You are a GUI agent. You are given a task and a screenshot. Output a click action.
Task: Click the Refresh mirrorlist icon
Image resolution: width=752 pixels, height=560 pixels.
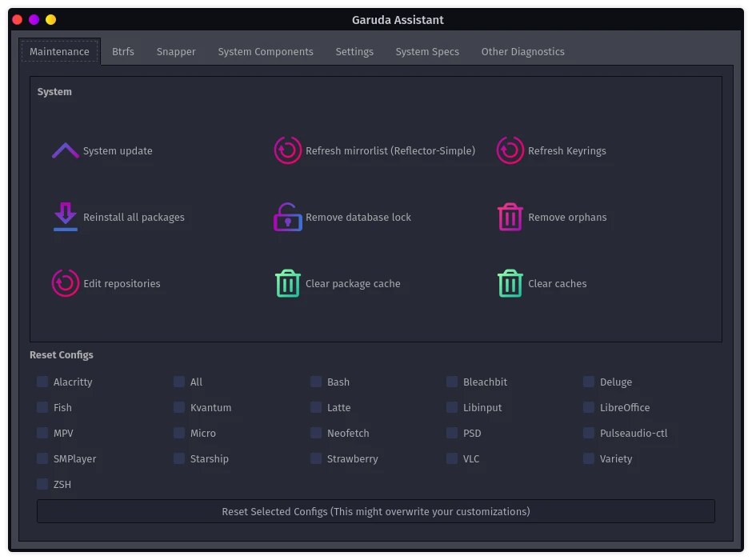[288, 150]
